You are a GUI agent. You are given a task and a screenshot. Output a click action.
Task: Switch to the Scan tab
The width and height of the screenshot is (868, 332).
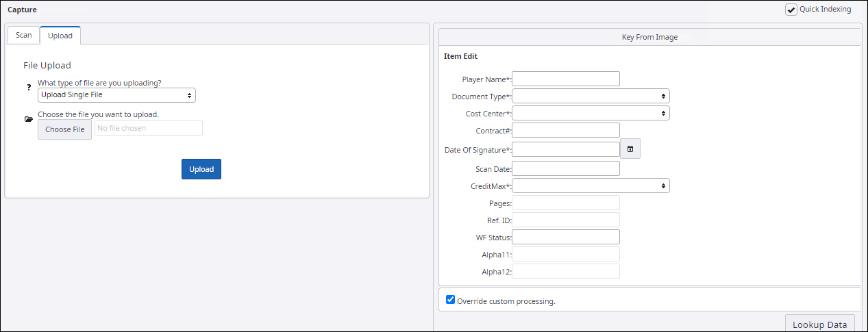[x=23, y=36]
